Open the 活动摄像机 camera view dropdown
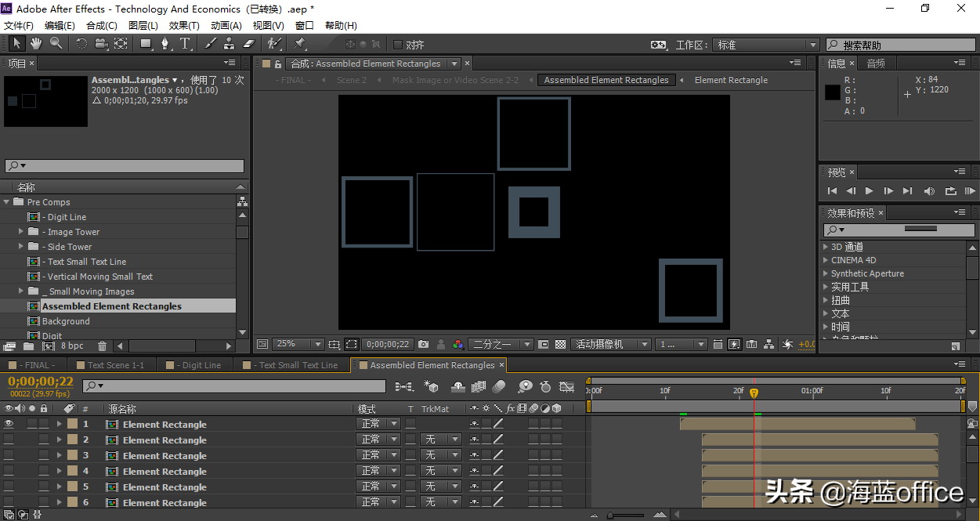Image resolution: width=980 pixels, height=521 pixels. [x=612, y=344]
